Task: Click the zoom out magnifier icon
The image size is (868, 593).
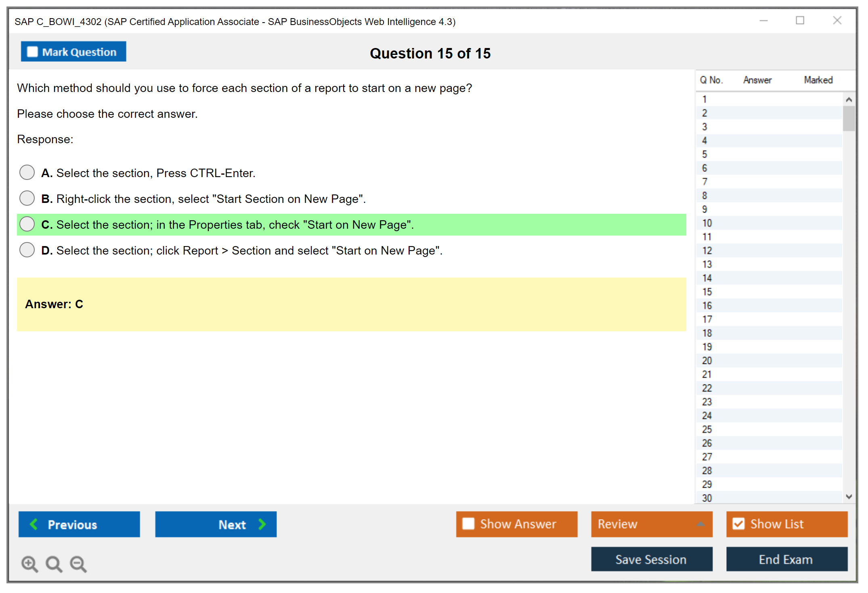Action: coord(78,564)
